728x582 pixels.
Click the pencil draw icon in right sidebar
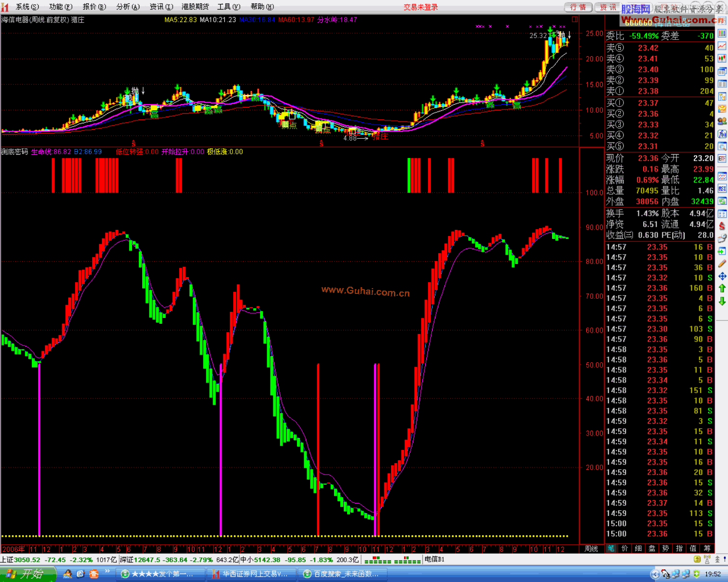click(x=722, y=264)
